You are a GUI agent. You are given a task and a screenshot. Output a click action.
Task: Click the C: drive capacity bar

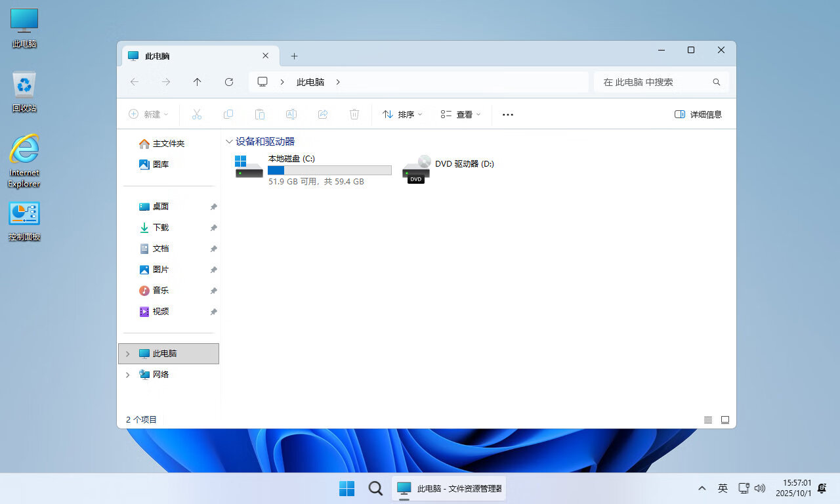[329, 170]
